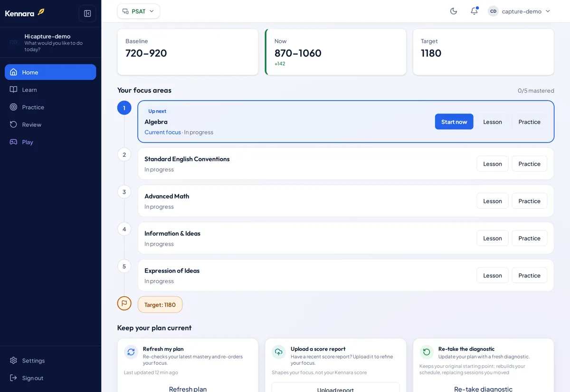Screen dimensions: 570x392
Task: Sign out of the account
Action: point(50,378)
